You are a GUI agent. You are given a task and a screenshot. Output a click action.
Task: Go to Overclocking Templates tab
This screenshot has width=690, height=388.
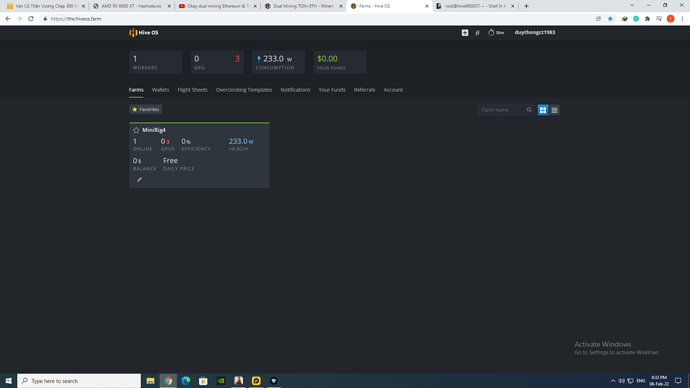point(244,90)
